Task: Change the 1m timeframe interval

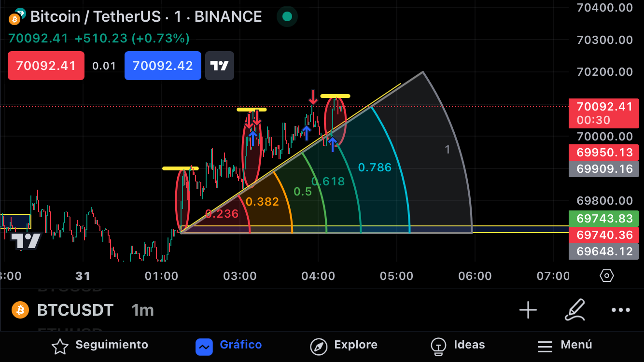Action: [x=143, y=310]
